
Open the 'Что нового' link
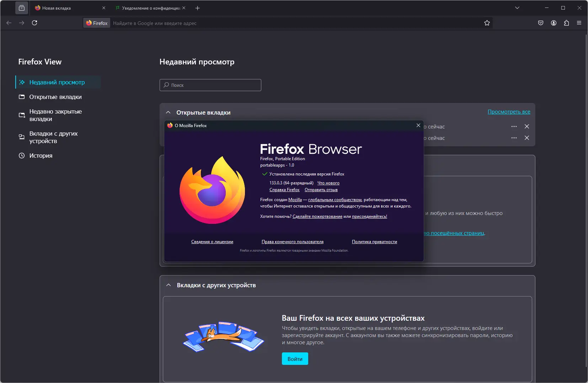(x=328, y=183)
